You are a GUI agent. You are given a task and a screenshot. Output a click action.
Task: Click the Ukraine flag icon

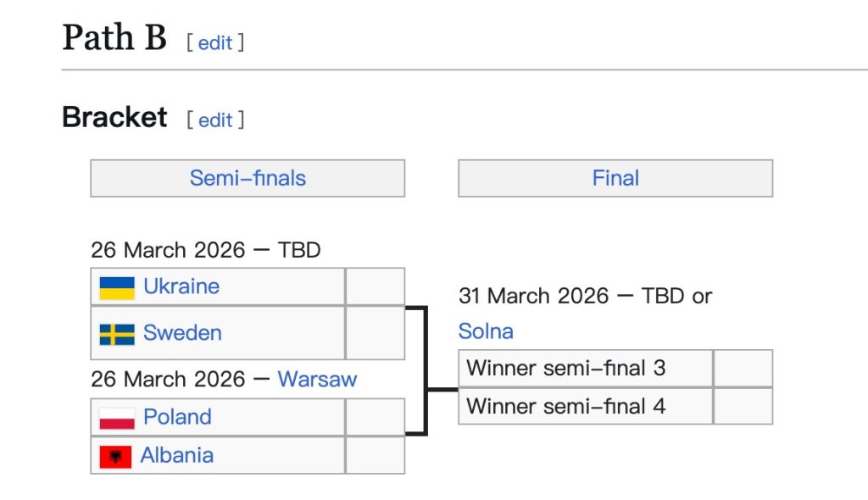117,287
